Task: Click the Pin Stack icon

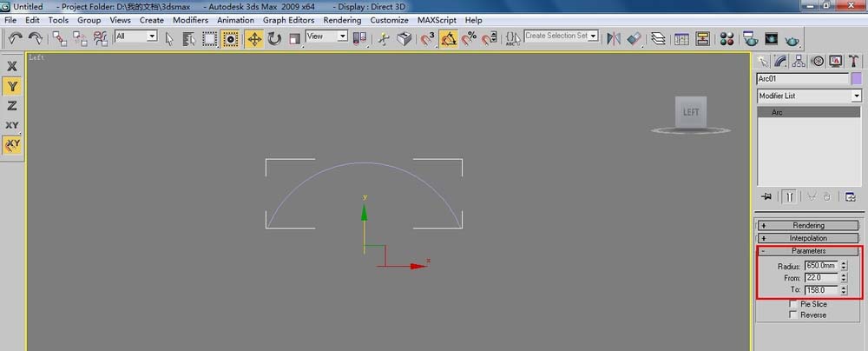Action: point(766,197)
